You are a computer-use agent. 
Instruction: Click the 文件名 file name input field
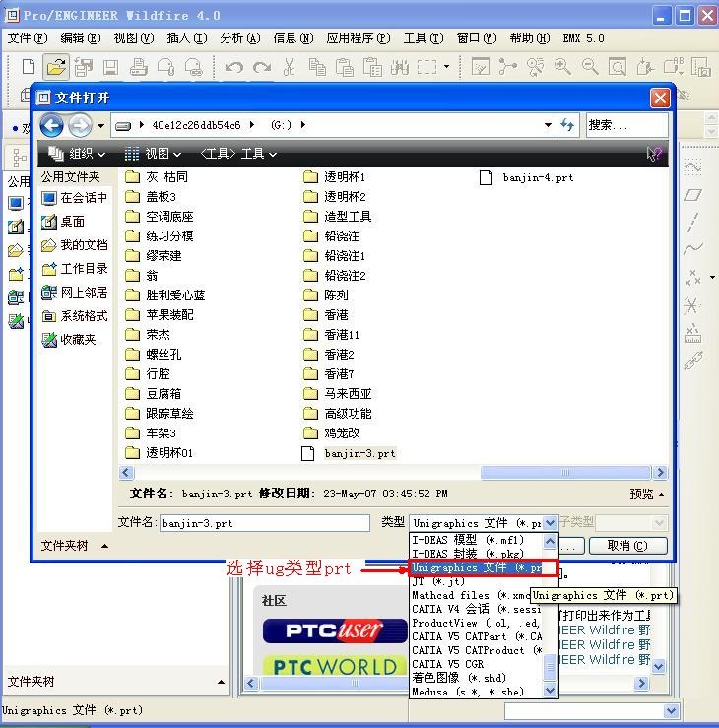[x=264, y=523]
